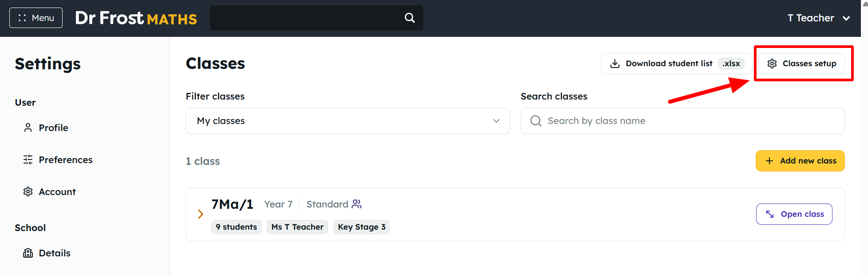The height and width of the screenshot is (275, 868).
Task: Expand the 7Ma/1 class row chevron
Action: [200, 214]
